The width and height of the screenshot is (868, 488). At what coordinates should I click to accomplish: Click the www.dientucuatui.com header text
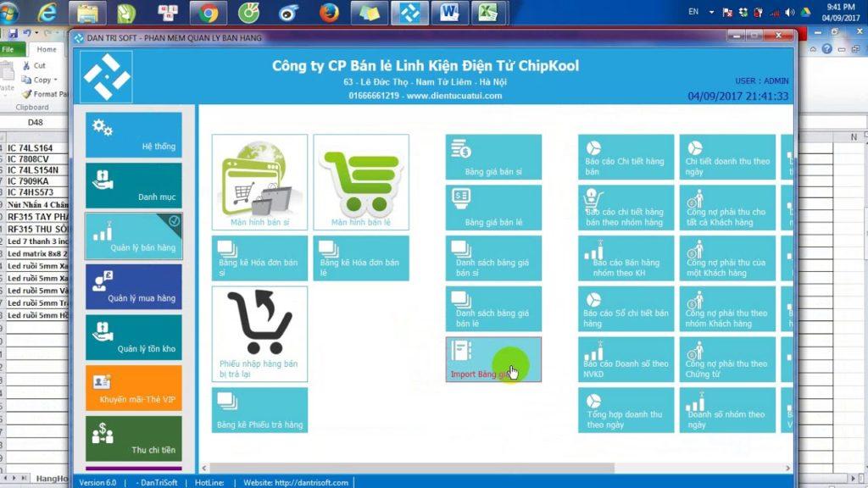coord(454,96)
